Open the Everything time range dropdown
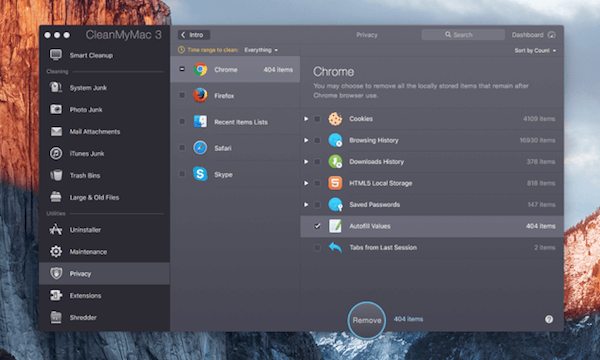Image resolution: width=600 pixels, height=360 pixels. click(261, 50)
